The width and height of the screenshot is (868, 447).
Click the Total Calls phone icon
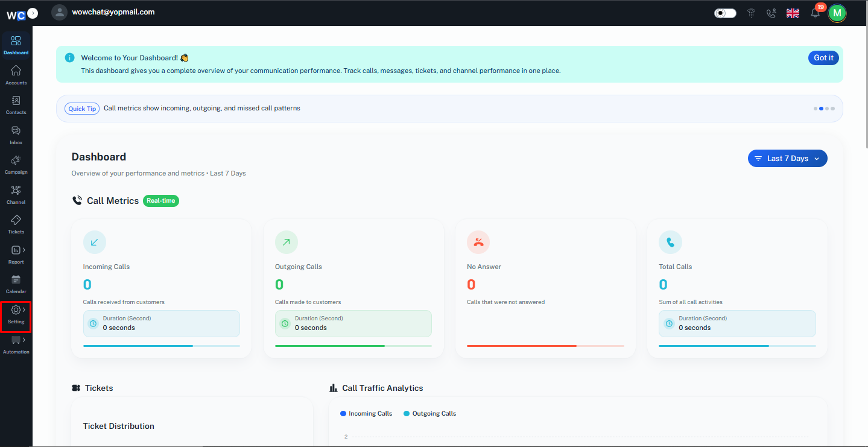pos(670,242)
